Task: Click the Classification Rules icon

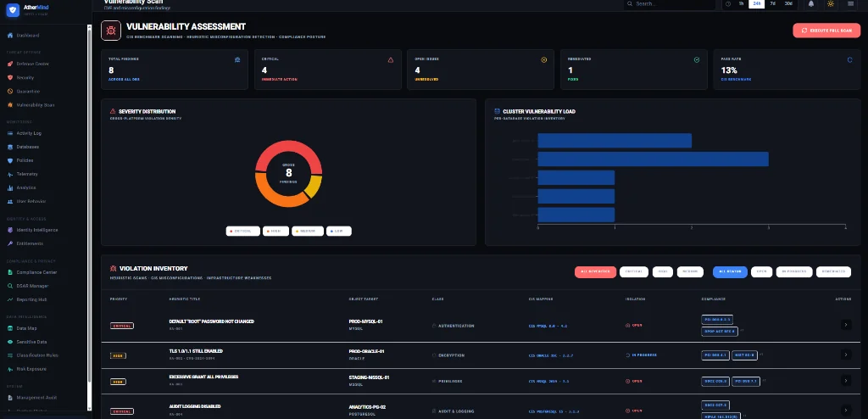Action: click(10, 355)
